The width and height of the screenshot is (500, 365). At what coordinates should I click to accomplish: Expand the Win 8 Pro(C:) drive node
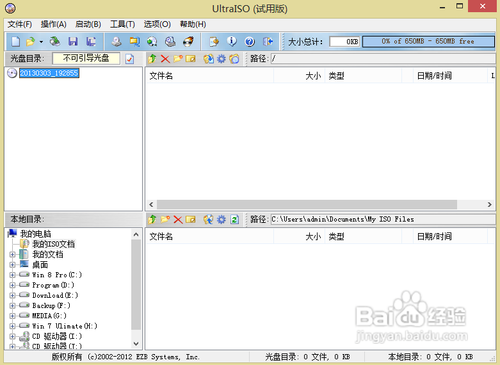pos(12,275)
